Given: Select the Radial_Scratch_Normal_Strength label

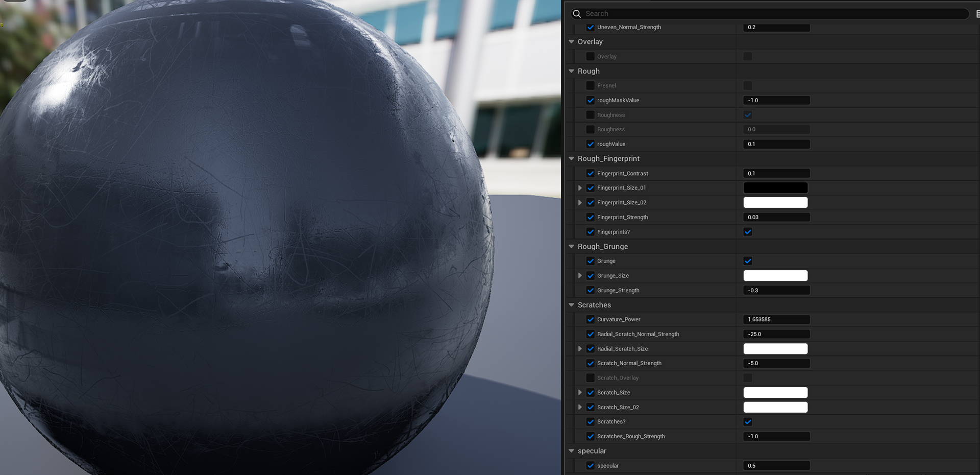Looking at the screenshot, I should (x=638, y=334).
